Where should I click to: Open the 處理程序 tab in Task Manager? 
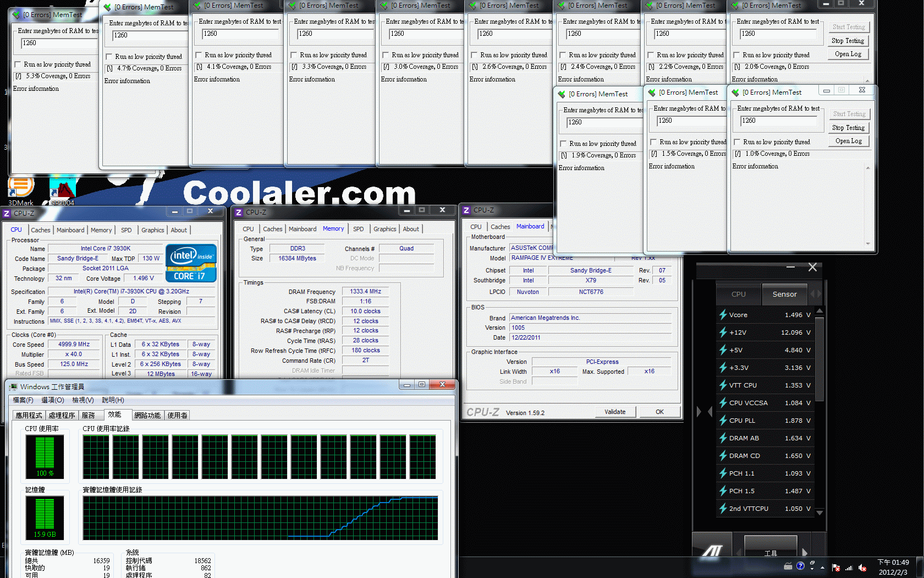pyautogui.click(x=62, y=416)
